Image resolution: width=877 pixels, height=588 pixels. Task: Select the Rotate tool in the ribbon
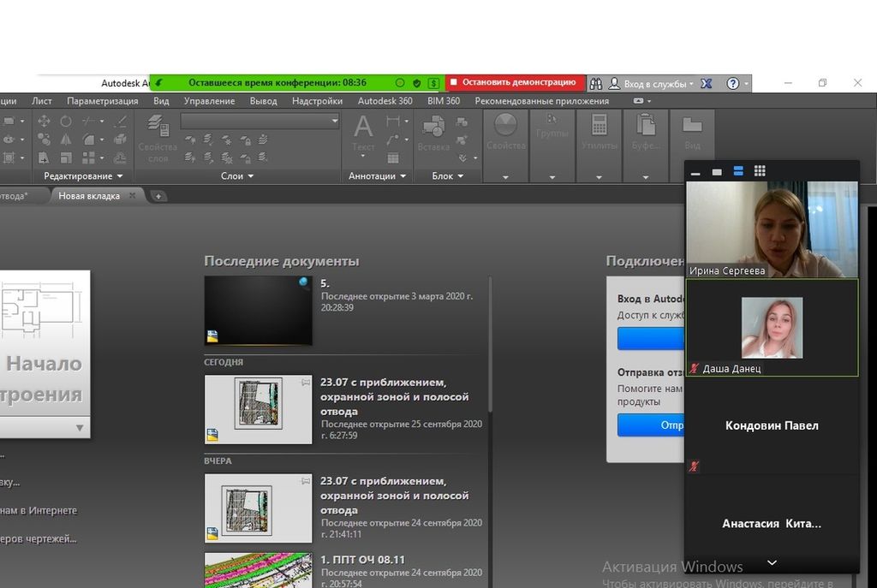point(66,121)
